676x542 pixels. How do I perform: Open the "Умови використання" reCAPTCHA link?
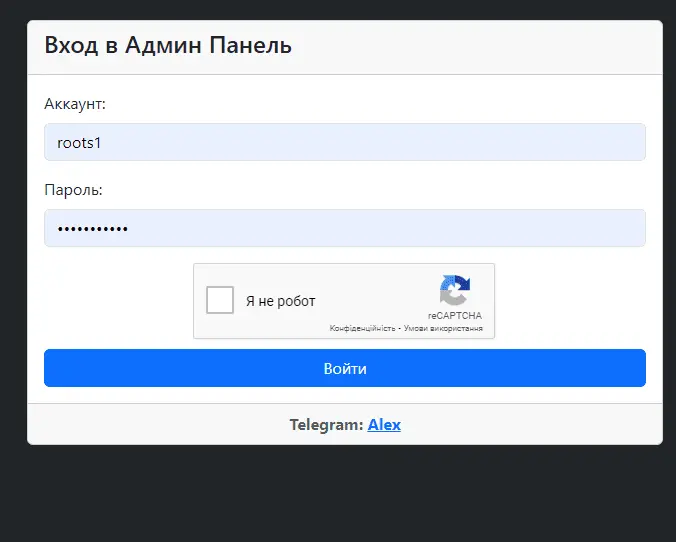(443, 328)
